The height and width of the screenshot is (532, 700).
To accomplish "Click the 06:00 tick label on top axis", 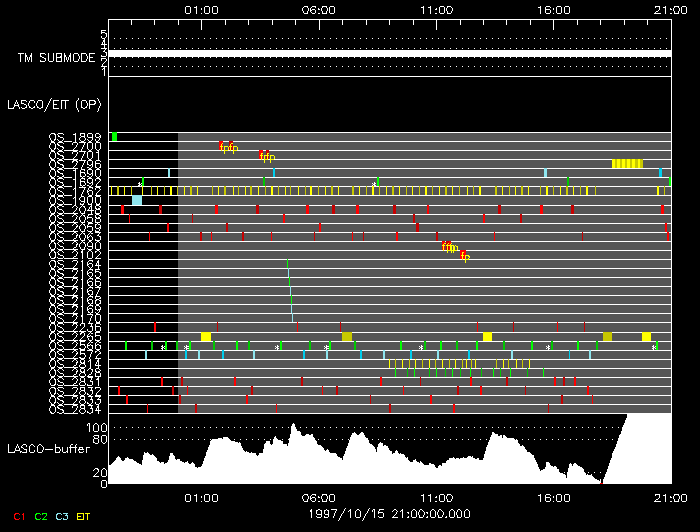I will [318, 8].
